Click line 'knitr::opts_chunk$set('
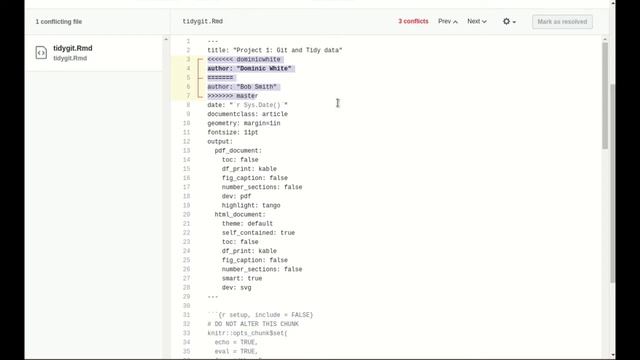The image size is (640, 360). click(x=247, y=333)
